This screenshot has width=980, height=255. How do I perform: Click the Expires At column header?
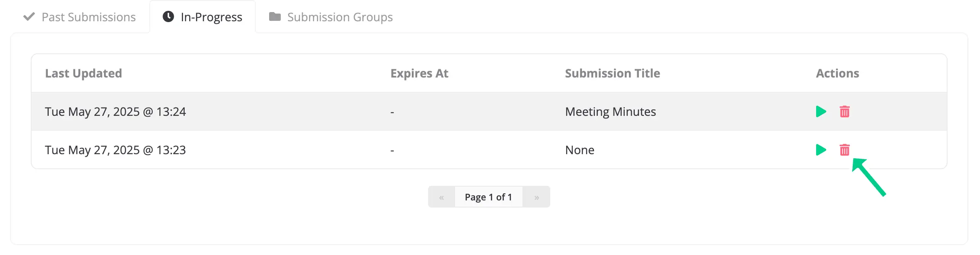tap(419, 73)
